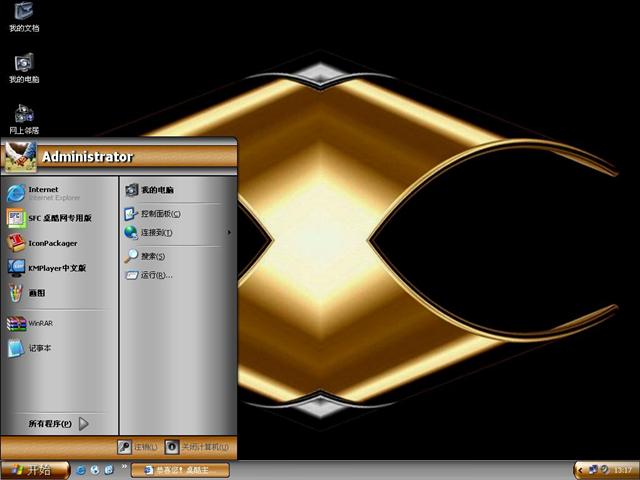Screen dimensions: 640x480
Task: Open 运行(R)... run dialog
Action: [178, 275]
